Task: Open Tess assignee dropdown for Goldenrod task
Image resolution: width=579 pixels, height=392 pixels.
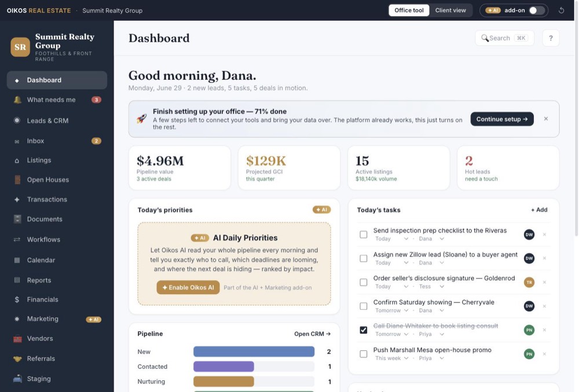Action: coord(431,287)
